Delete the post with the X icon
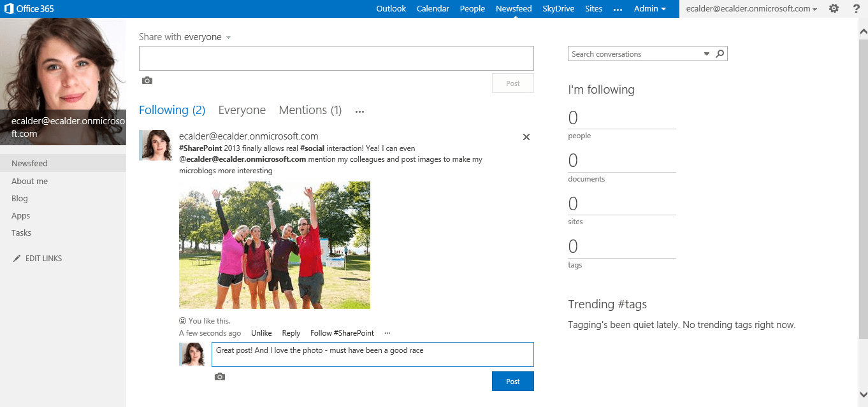Viewport: 868px width, 407px height. [x=526, y=137]
